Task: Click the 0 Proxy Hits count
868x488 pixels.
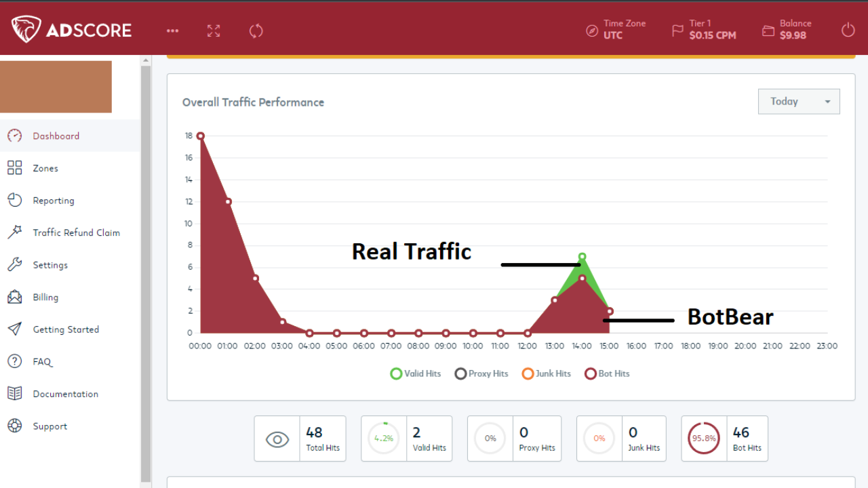Action: [524, 432]
